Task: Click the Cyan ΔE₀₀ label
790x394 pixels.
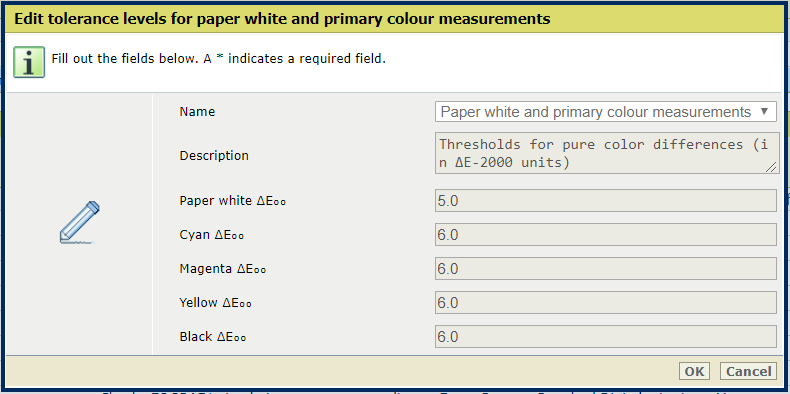Action: point(212,235)
